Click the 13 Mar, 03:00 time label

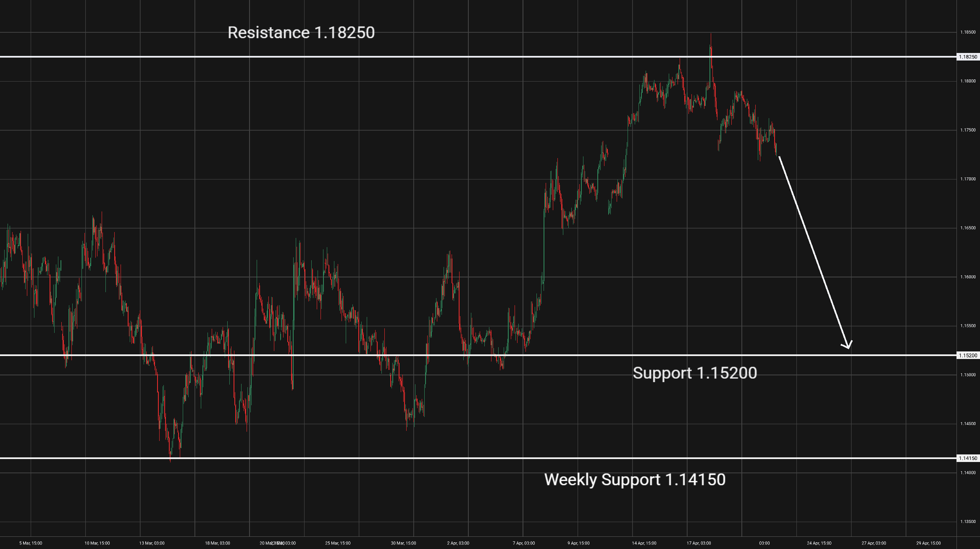coord(152,543)
